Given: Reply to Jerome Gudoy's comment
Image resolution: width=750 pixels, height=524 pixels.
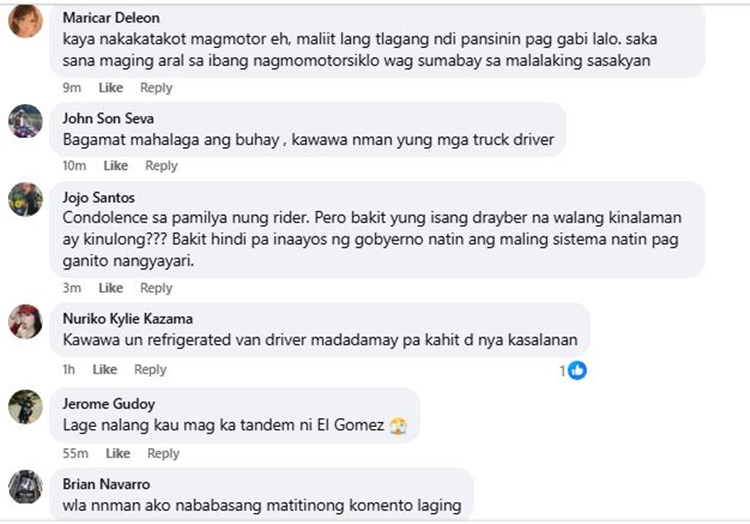Looking at the screenshot, I should [163, 453].
